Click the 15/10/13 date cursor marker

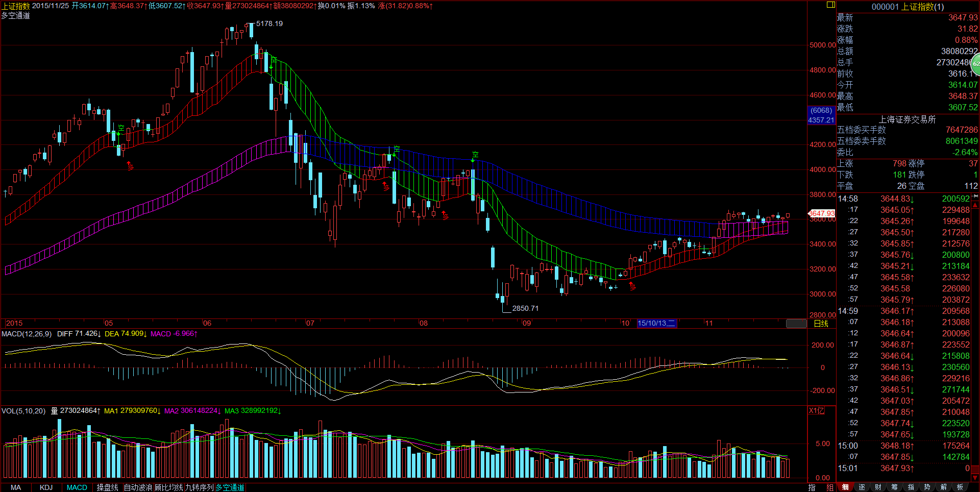pos(656,323)
